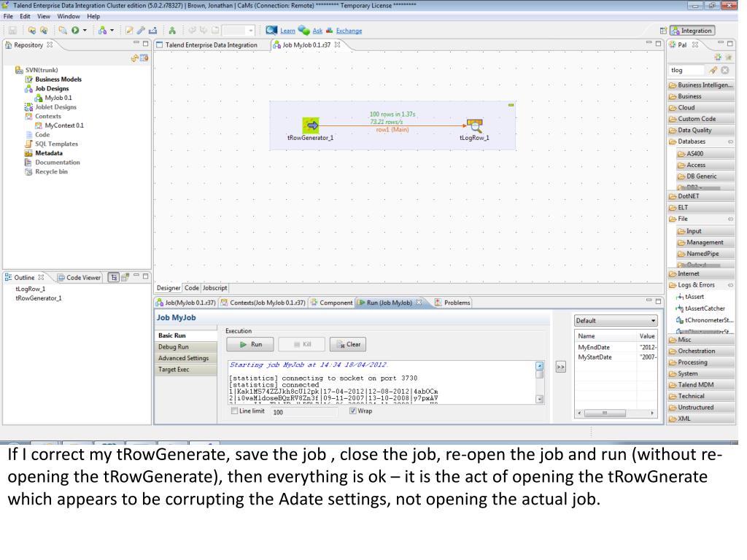Click the Exchange link
The height and width of the screenshot is (560, 747).
pos(349,31)
